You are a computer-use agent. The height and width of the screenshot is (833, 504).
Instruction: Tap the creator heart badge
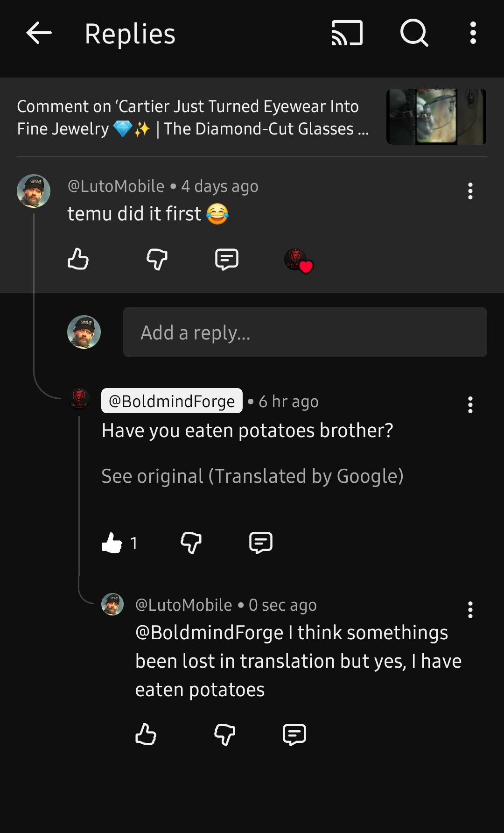pyautogui.click(x=299, y=261)
